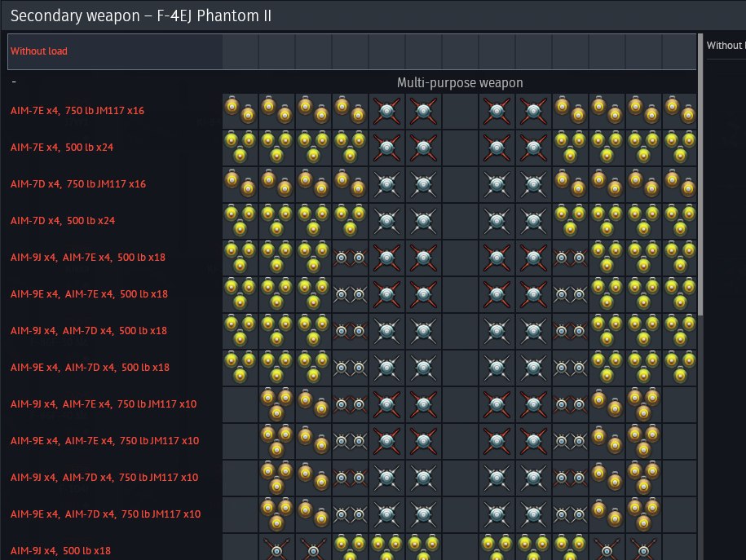746x560 pixels.
Task: Click leftmost triple JM117 bomb, AIM-9J AIM-7E JM117 x10 row
Action: pyautogui.click(x=277, y=403)
